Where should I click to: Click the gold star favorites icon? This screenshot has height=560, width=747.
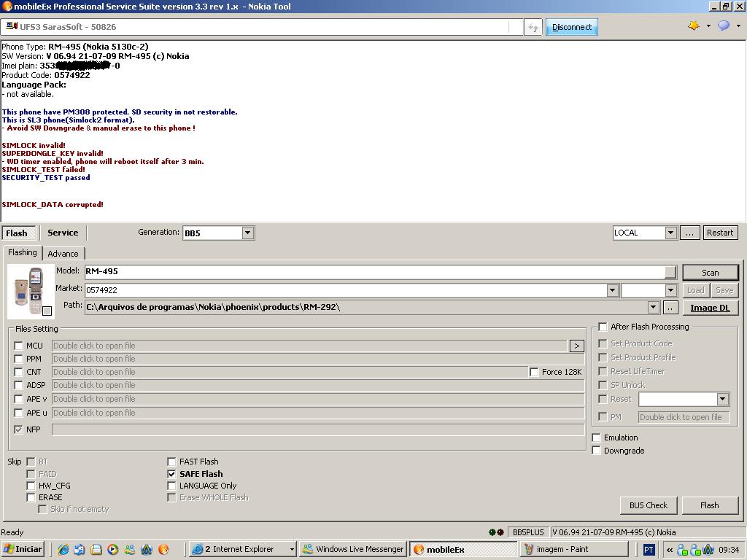694,26
